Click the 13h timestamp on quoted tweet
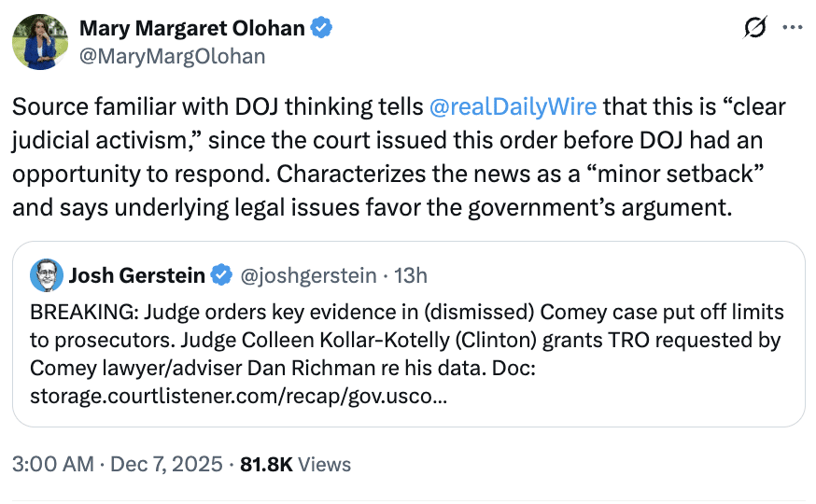816x504 pixels. click(409, 275)
